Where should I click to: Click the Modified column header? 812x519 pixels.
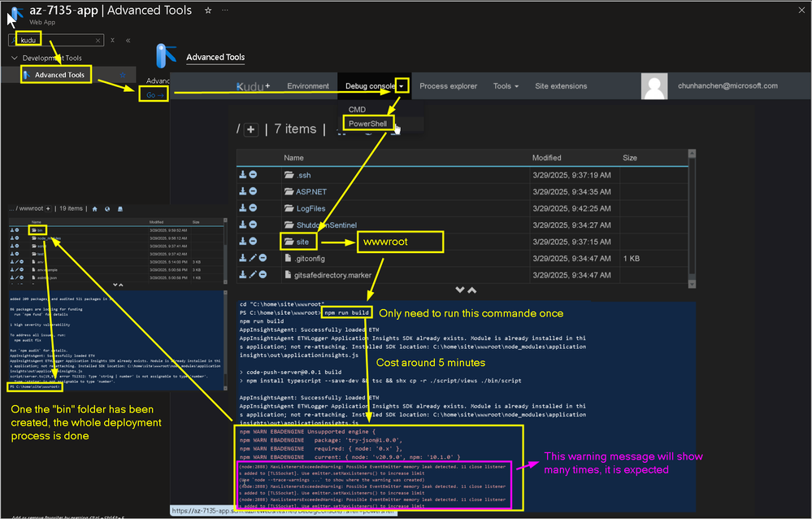[546, 158]
